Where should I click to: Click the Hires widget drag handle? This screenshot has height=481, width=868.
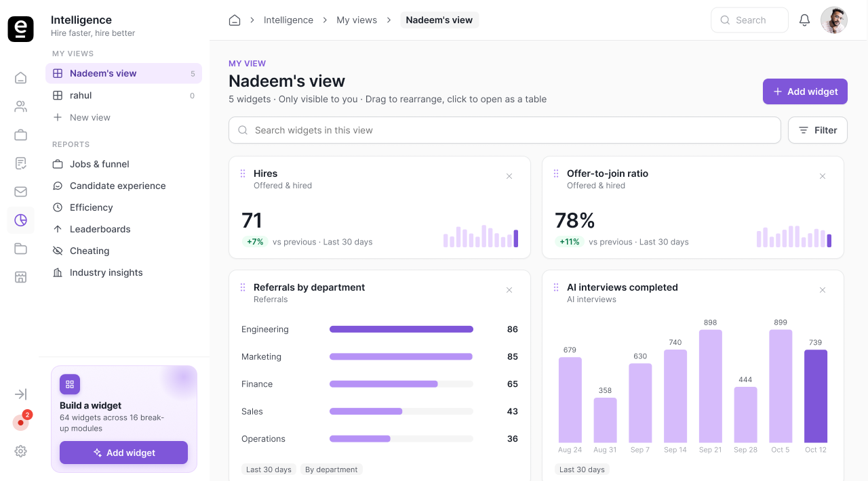(243, 174)
